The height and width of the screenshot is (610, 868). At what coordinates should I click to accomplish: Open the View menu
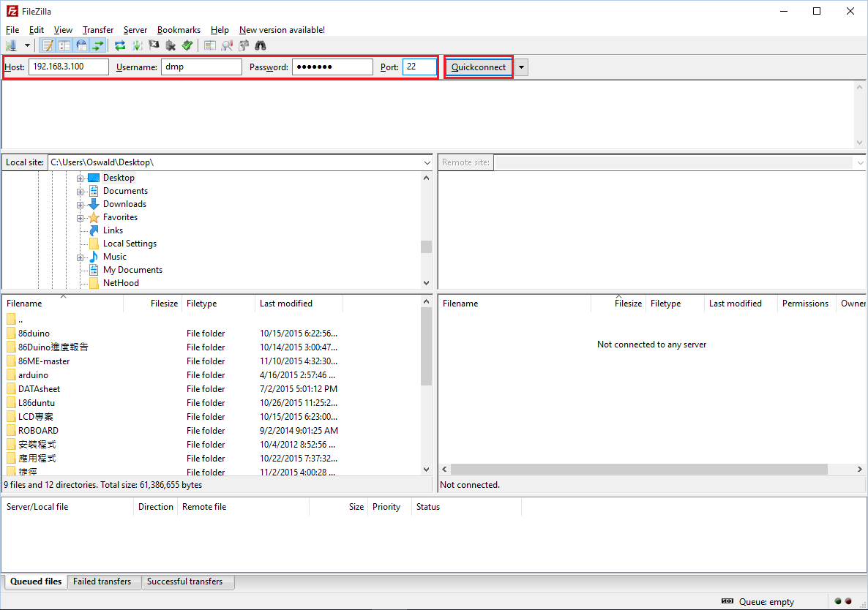(x=63, y=30)
